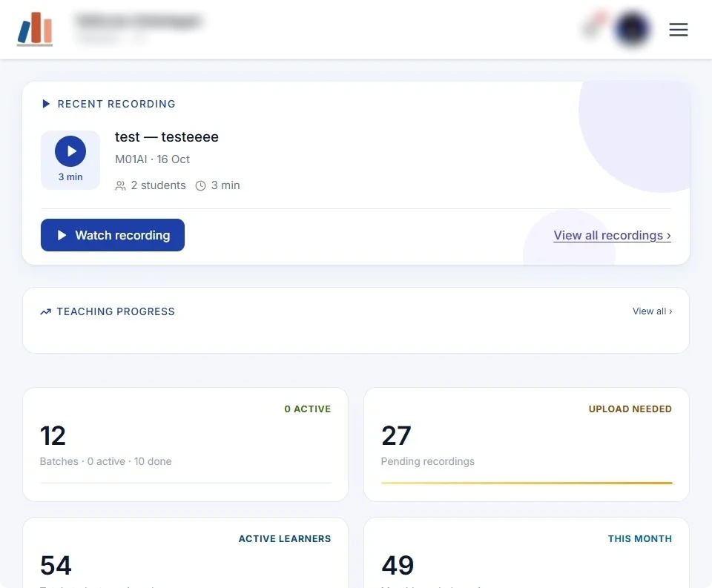Select the recording title "test — testeeee"

click(x=167, y=136)
